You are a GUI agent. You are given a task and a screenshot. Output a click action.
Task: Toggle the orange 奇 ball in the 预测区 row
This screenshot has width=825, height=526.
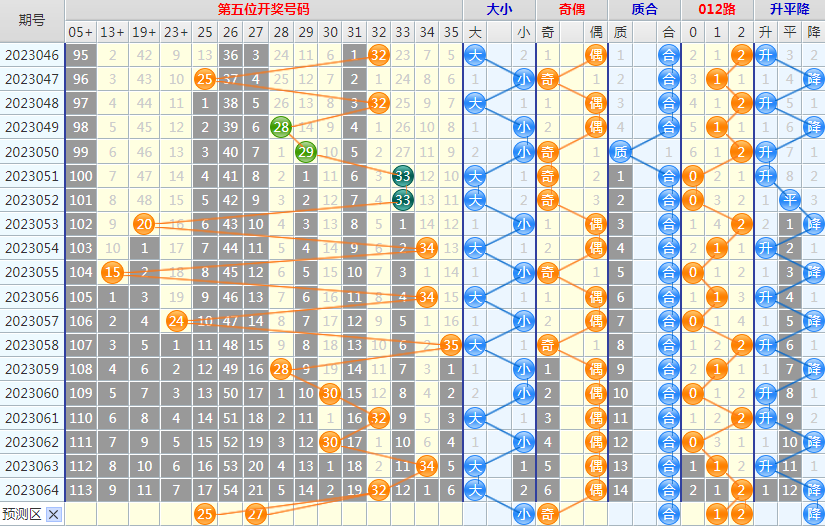click(x=548, y=514)
